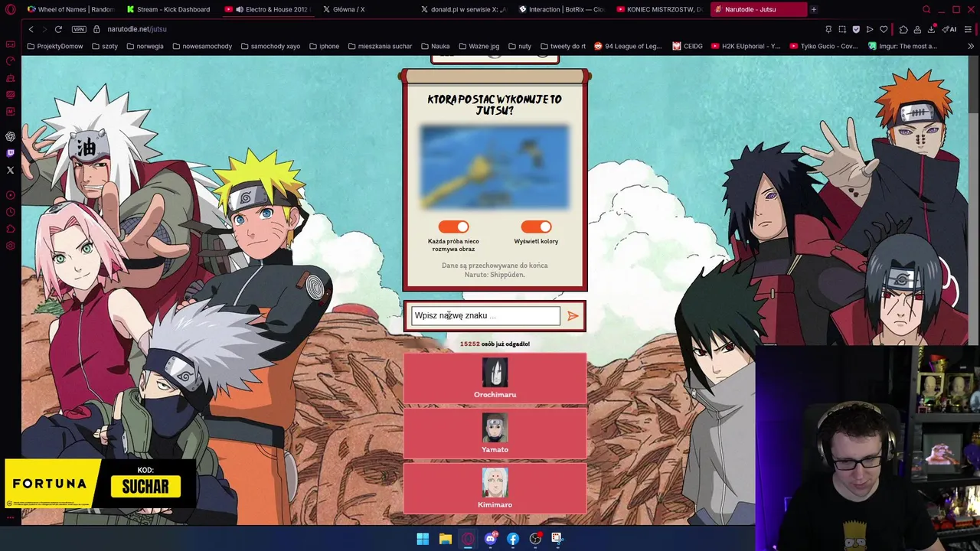Open samochody xayo bookmark folder
The image size is (980, 551).
[270, 46]
